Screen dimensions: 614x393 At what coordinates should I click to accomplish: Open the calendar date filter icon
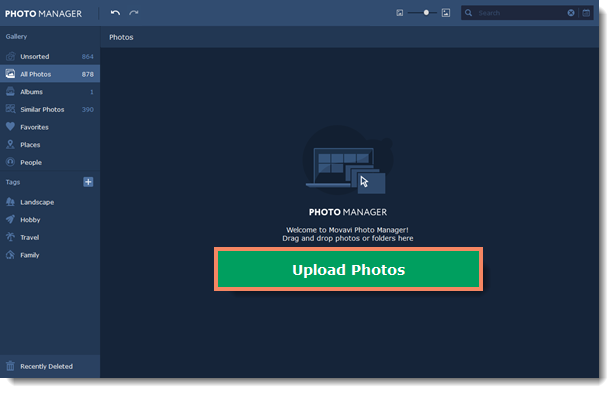pos(586,13)
